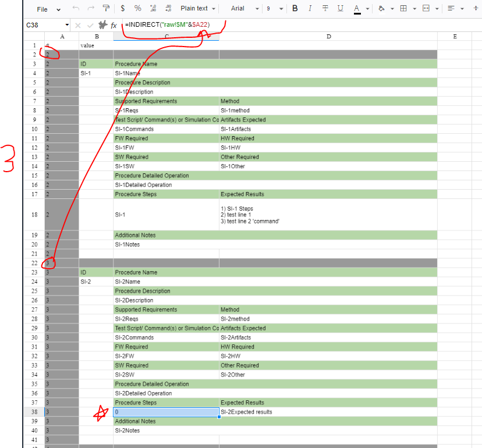
Task: Click the vertical align icon
Action: coord(476,9)
